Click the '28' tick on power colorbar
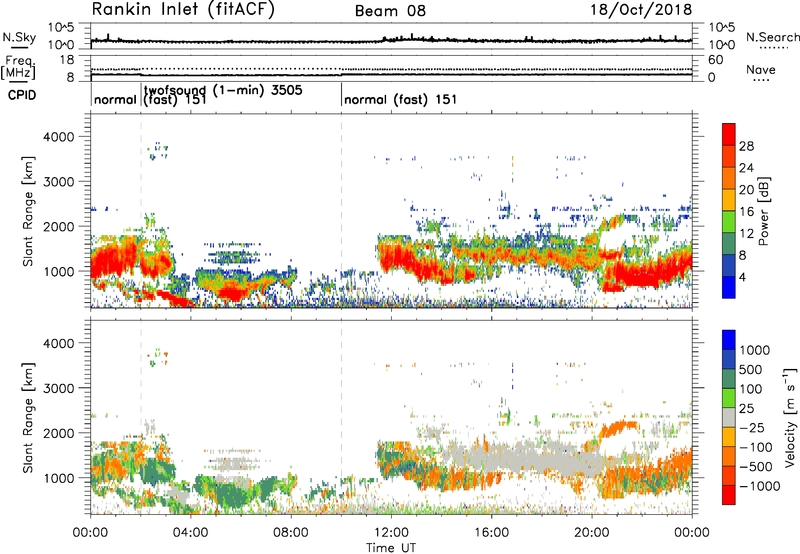The height and width of the screenshot is (554, 800). tap(746, 146)
